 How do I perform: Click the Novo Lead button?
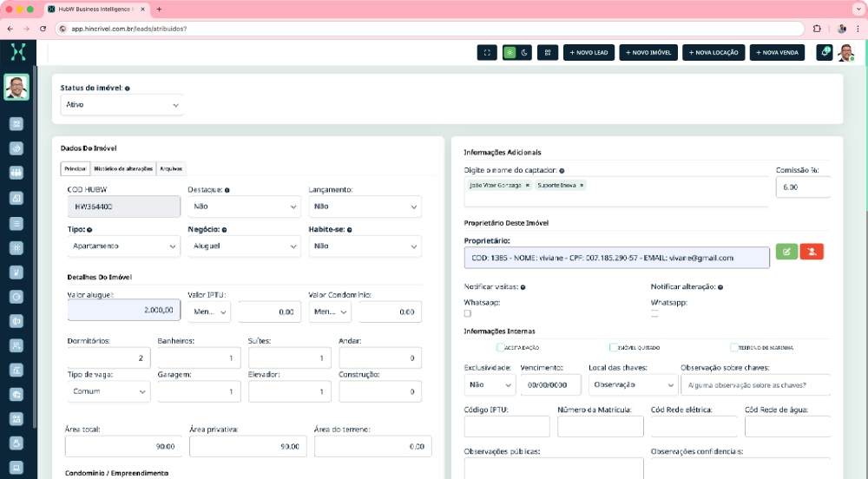[589, 53]
